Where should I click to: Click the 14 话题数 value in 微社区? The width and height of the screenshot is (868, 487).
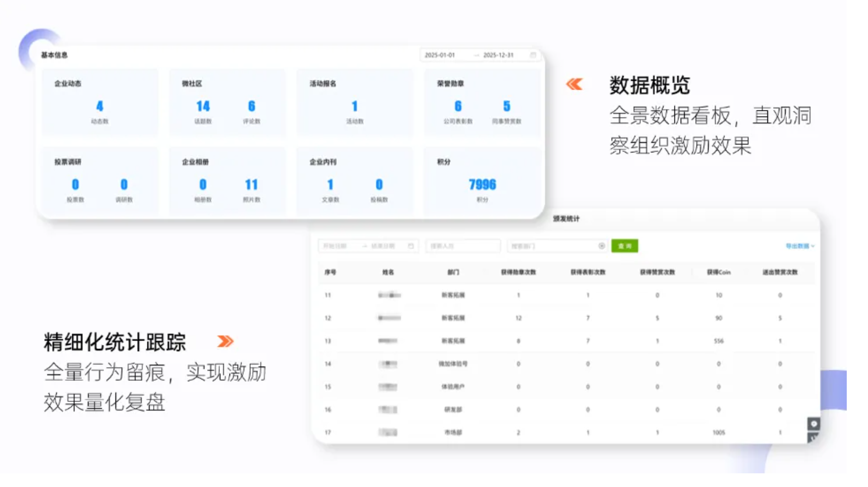coord(203,106)
